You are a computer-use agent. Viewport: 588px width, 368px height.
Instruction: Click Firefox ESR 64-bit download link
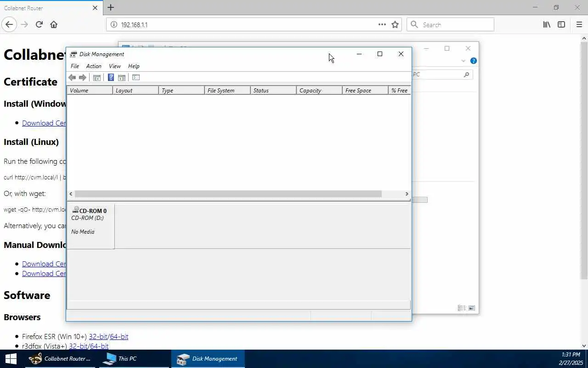(119, 337)
